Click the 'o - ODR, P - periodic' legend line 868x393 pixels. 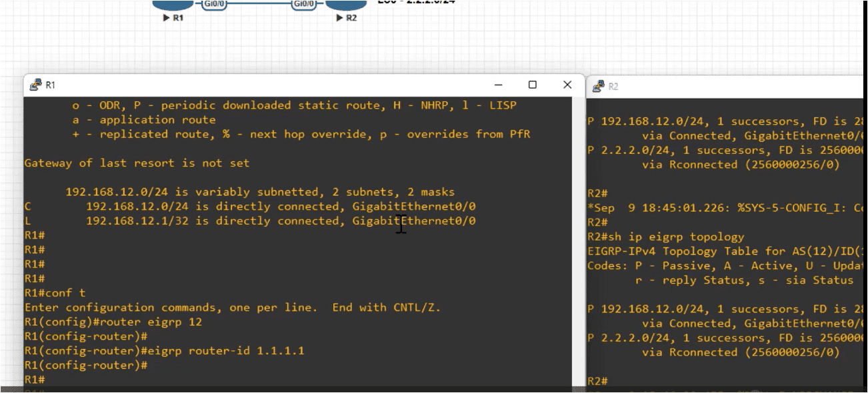coord(294,105)
